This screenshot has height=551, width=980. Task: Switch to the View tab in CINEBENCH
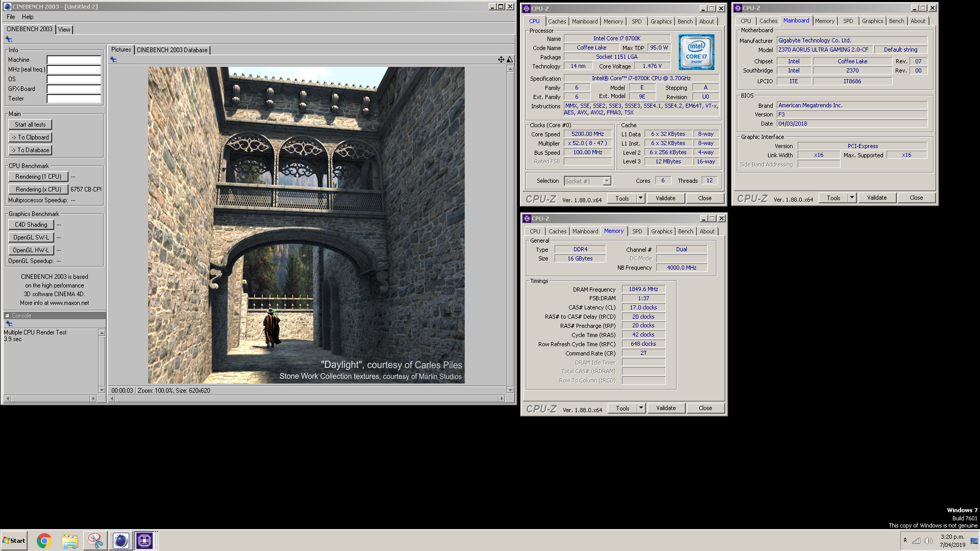(x=64, y=30)
